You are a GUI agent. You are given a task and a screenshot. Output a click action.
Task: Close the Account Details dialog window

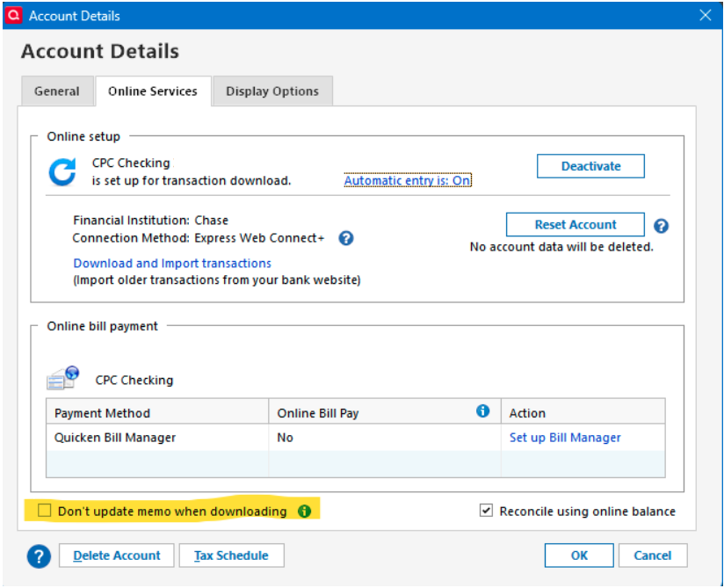pos(705,15)
